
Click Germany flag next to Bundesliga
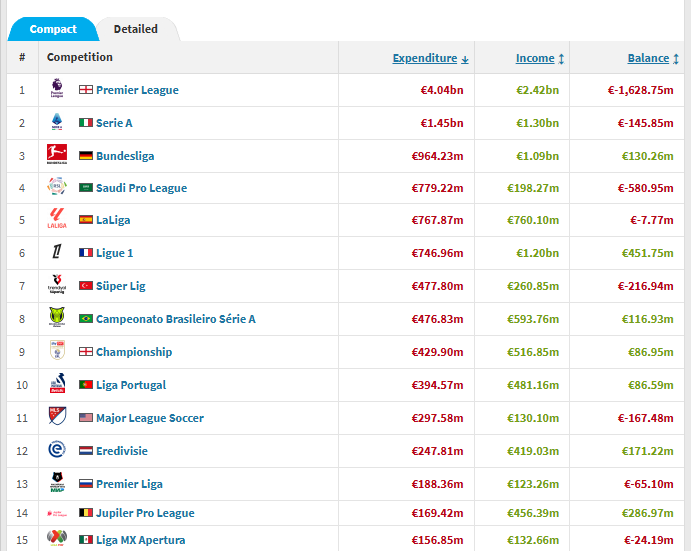tap(85, 156)
